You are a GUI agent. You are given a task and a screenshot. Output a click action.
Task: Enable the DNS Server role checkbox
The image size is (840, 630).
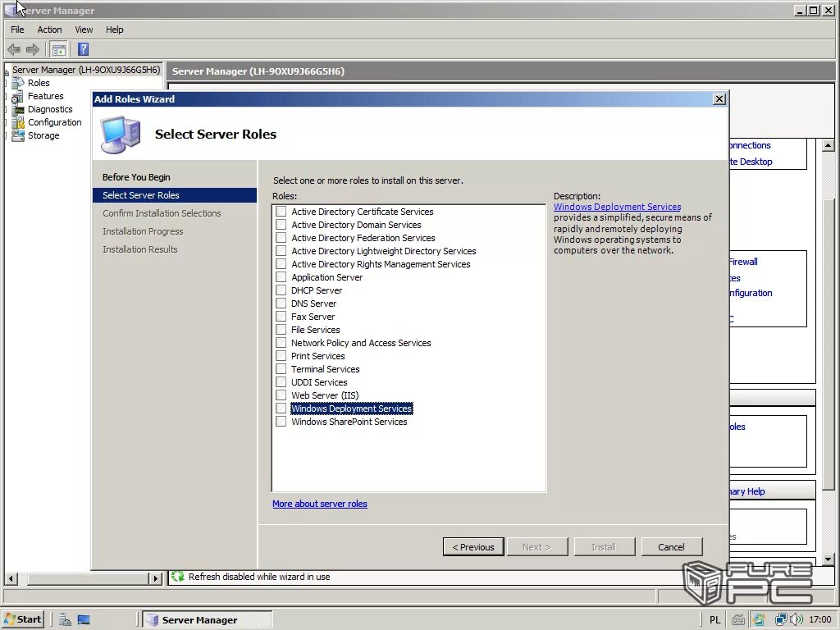(x=281, y=304)
